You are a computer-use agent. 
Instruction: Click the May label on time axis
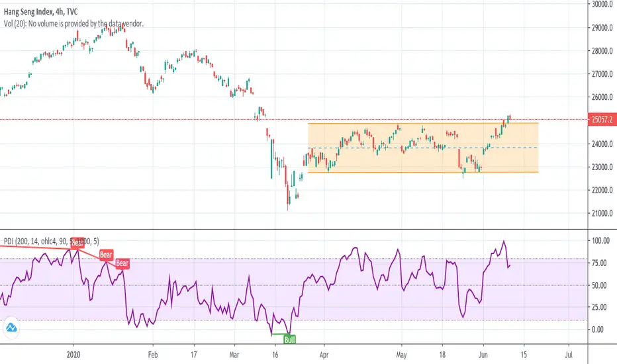point(401,355)
